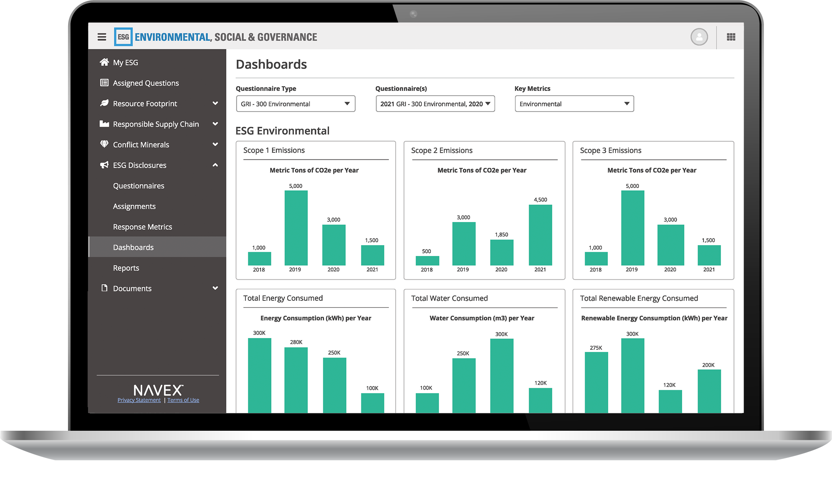
Task: Click the Terms of Use link
Action: [183, 400]
